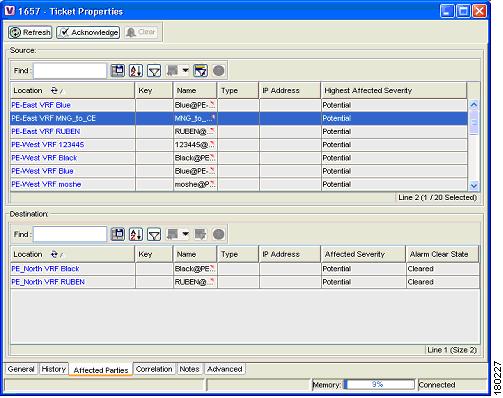This screenshot has height=398, width=503.
Task: Click grey round icon in Source toolbar
Action: pyautogui.click(x=219, y=71)
